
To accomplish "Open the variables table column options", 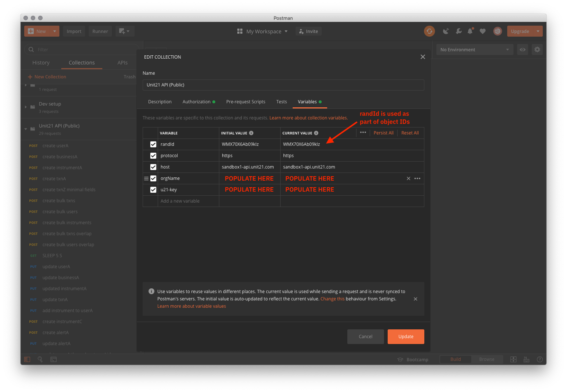I will (363, 133).
